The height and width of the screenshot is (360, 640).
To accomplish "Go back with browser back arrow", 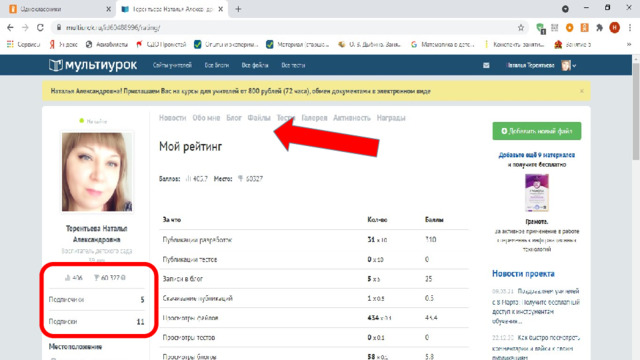I will click(x=10, y=27).
